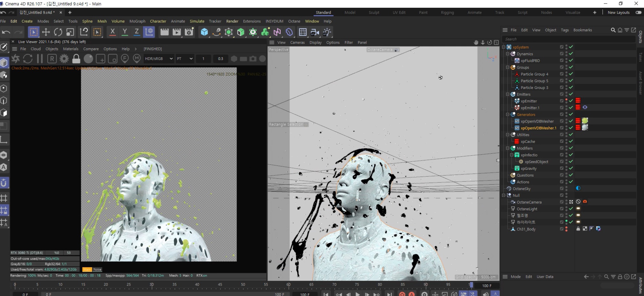Click the Render View clapperboard icon

pyautogui.click(x=164, y=32)
